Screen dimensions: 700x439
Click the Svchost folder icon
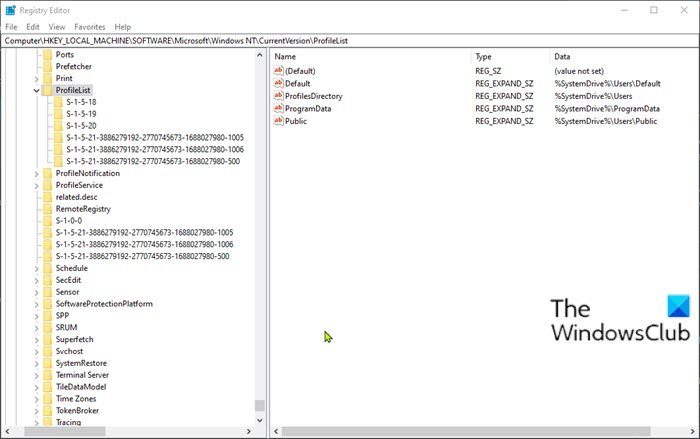coord(48,351)
